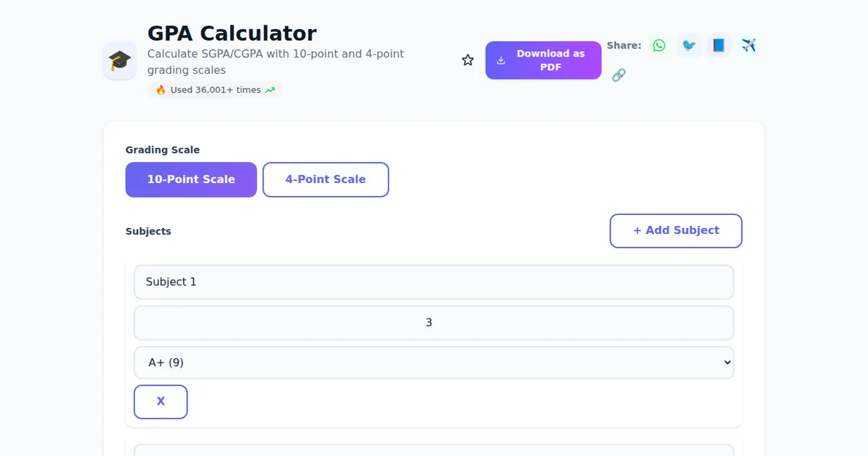Viewport: 868px width, 456px height.
Task: Switch to the 4-Point Scale
Action: [325, 180]
